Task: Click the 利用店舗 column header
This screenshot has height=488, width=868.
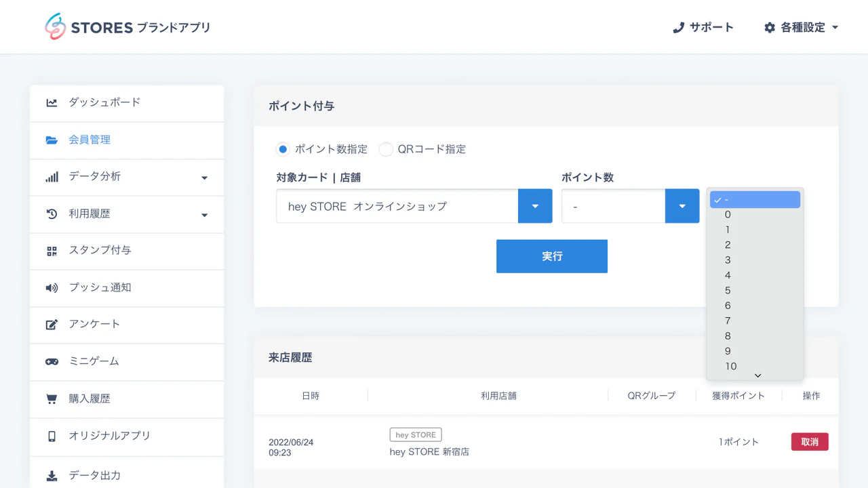Action: 498,396
